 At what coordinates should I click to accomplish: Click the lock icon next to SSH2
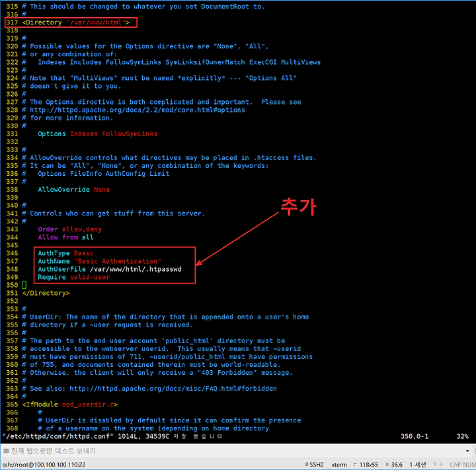[307, 465]
